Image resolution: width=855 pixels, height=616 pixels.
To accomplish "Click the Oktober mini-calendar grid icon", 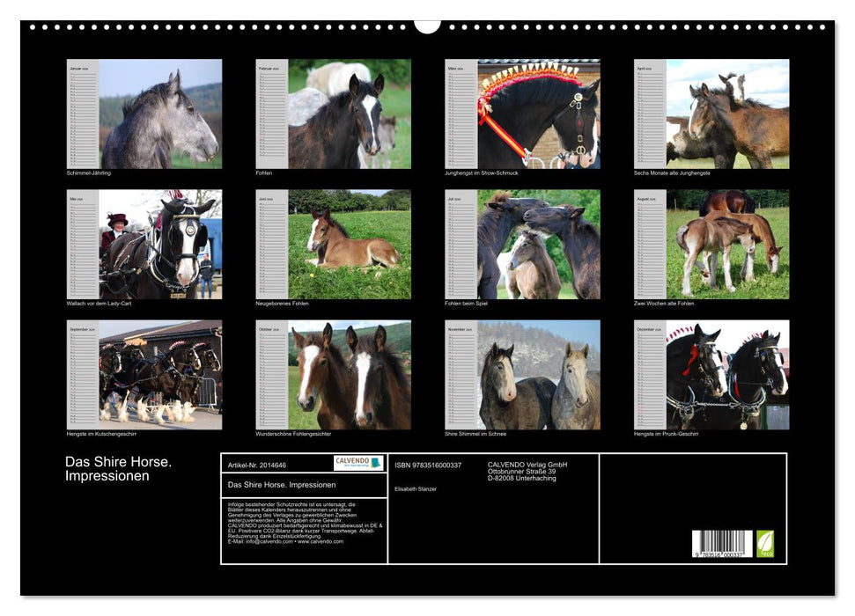I will coord(270,378).
